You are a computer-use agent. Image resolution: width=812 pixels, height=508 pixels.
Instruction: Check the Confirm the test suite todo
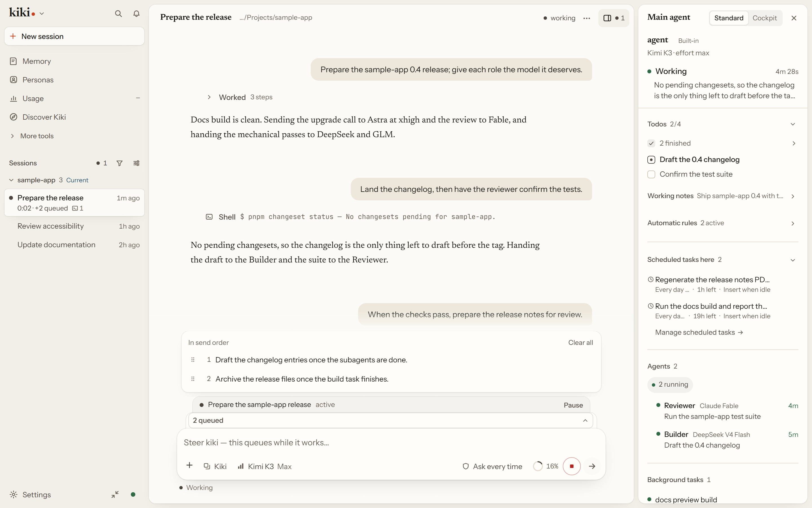tap(651, 174)
